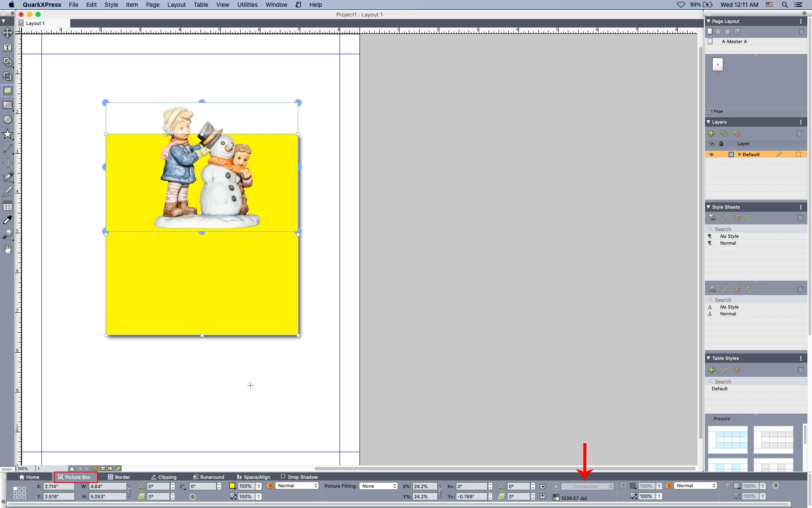Screen dimensions: 812x508
Task: Click the W width input field
Action: (107, 486)
